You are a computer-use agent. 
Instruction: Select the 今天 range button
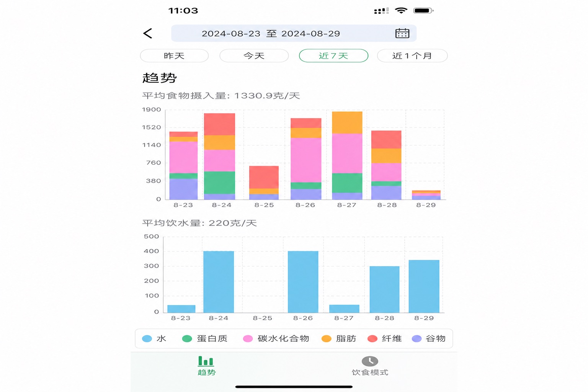coord(254,56)
